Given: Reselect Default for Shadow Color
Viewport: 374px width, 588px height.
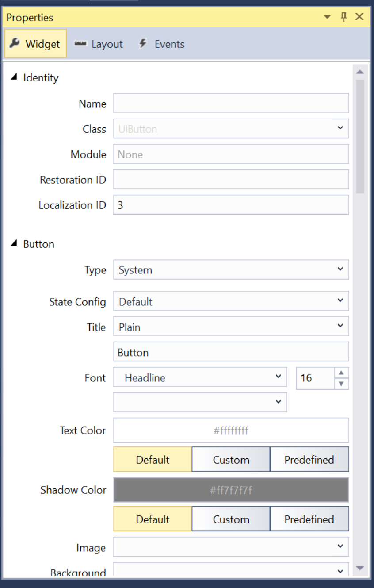Looking at the screenshot, I should tap(152, 519).
